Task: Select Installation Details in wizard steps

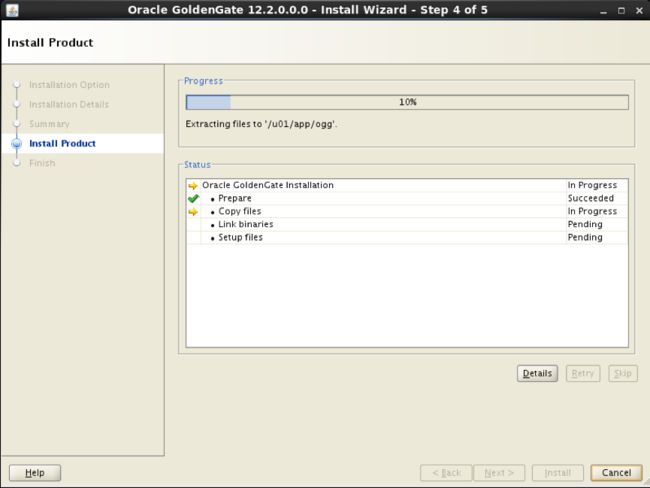Action: tap(69, 104)
